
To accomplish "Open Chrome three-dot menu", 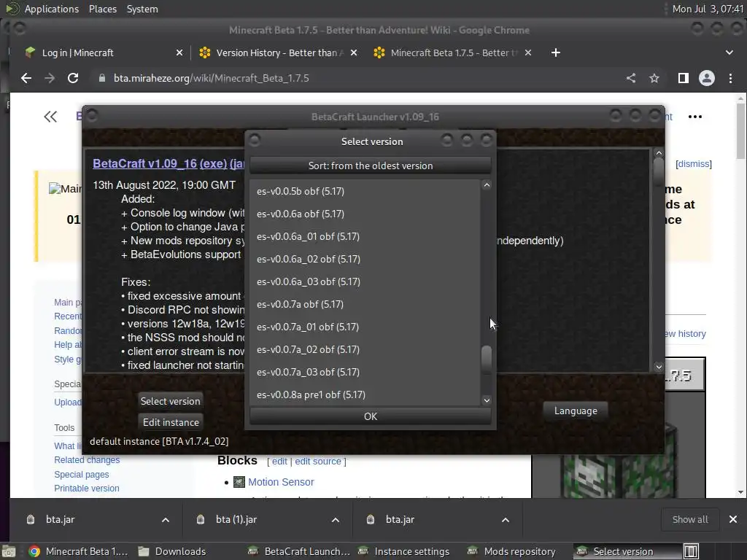I will pyautogui.click(x=730, y=78).
